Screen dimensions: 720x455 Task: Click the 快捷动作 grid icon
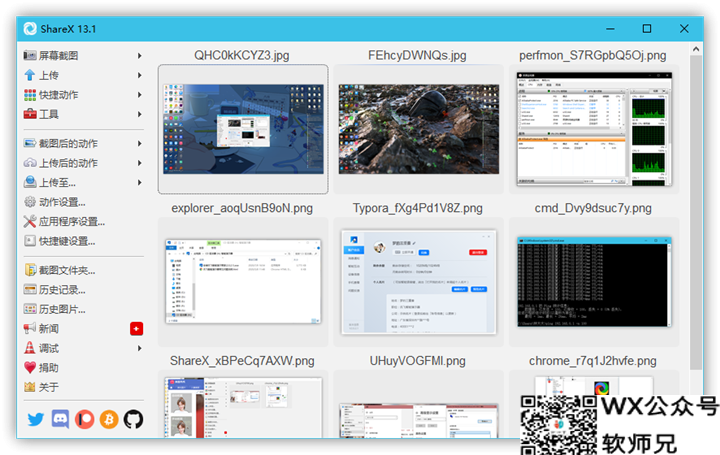30,95
